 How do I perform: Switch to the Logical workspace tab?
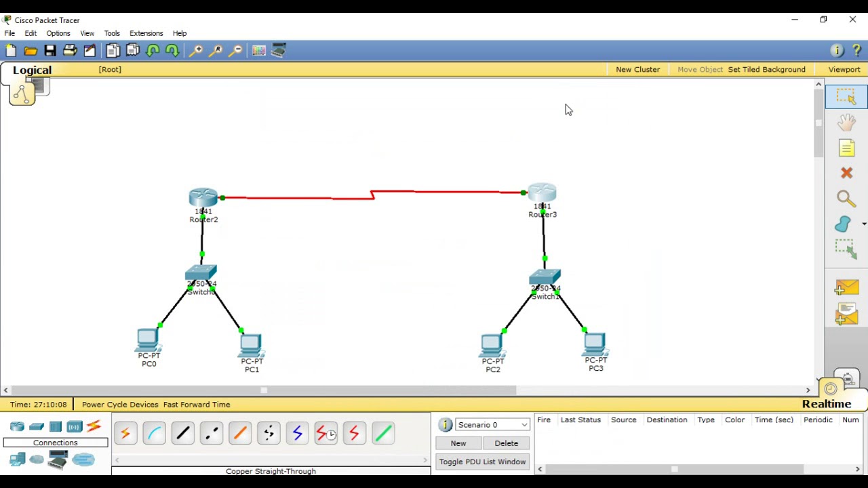(32, 70)
